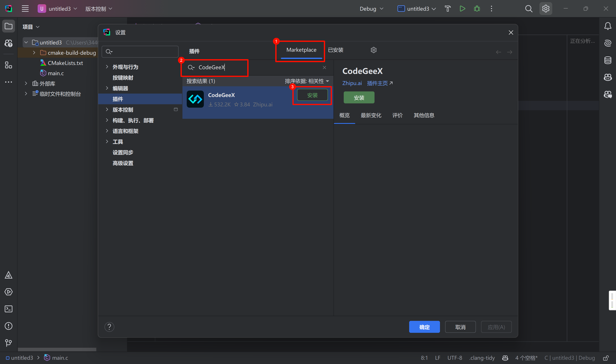Screen dimensions: 616x364
Task: Click the CodeGeeX plugin logo in results
Action: click(195, 99)
